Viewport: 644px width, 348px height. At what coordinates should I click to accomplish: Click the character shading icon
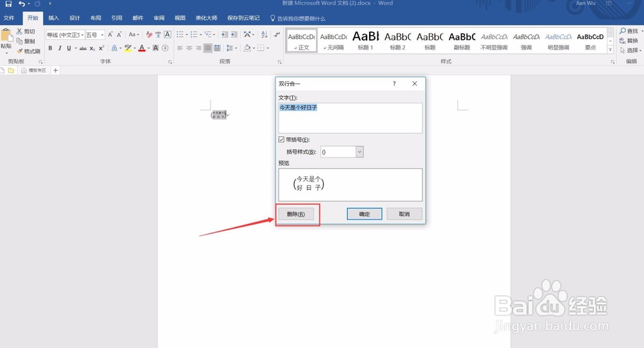coord(156,48)
